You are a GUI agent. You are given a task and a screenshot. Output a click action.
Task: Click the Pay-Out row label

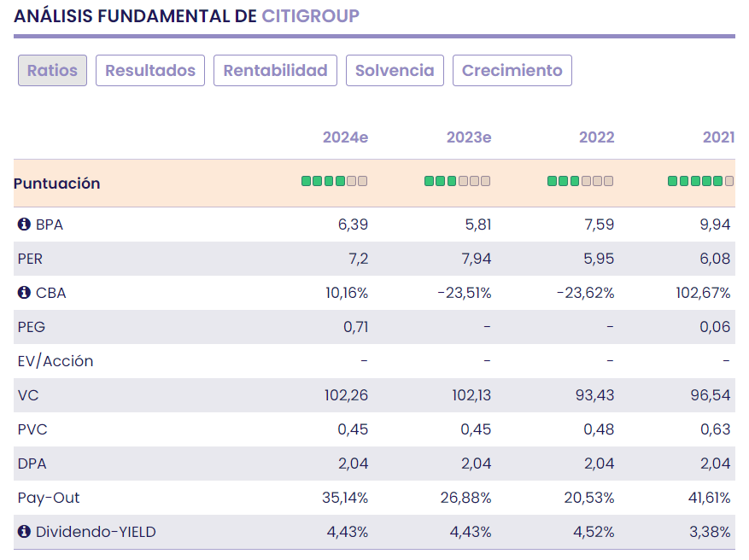(49, 498)
